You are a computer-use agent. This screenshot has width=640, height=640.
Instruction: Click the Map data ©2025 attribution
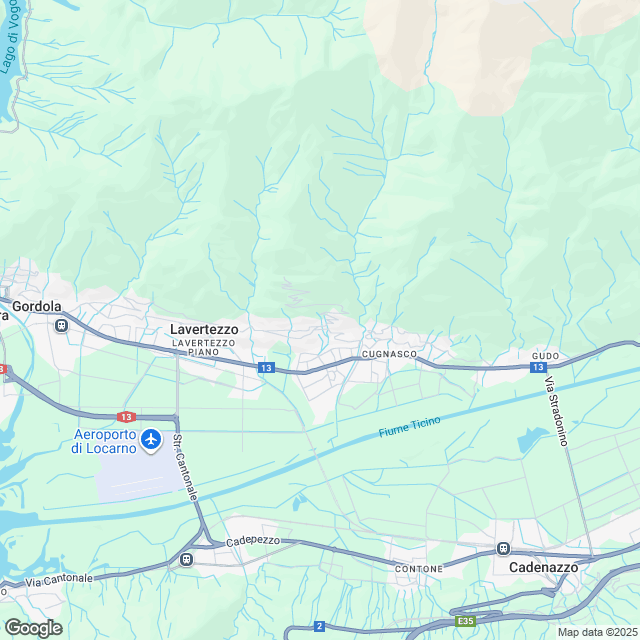598,632
